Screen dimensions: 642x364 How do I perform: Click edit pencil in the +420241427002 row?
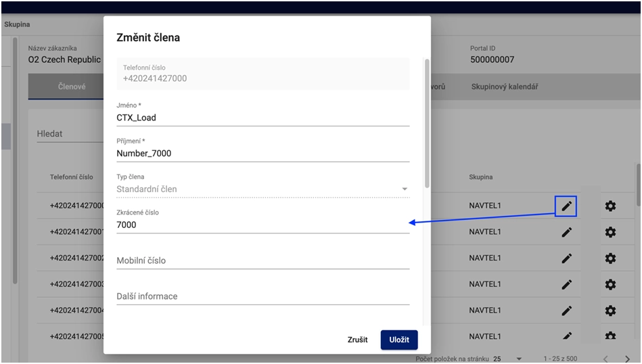click(566, 258)
